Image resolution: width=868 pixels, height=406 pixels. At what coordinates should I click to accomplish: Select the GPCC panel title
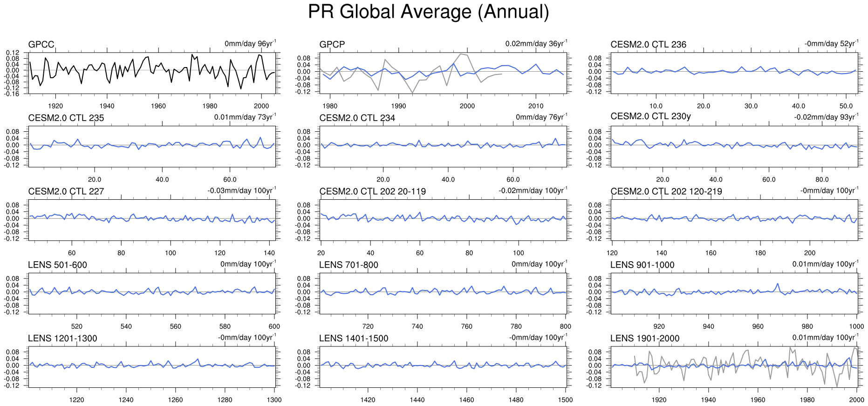click(x=41, y=45)
